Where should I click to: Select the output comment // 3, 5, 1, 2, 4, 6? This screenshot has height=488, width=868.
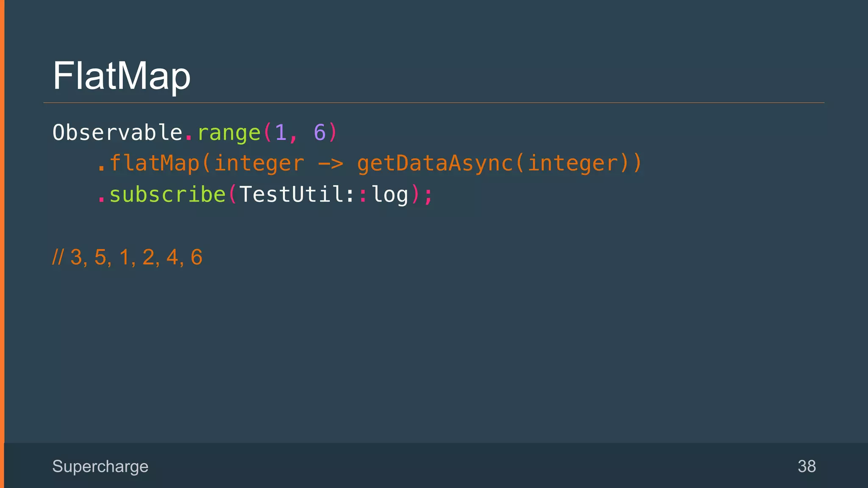click(128, 257)
